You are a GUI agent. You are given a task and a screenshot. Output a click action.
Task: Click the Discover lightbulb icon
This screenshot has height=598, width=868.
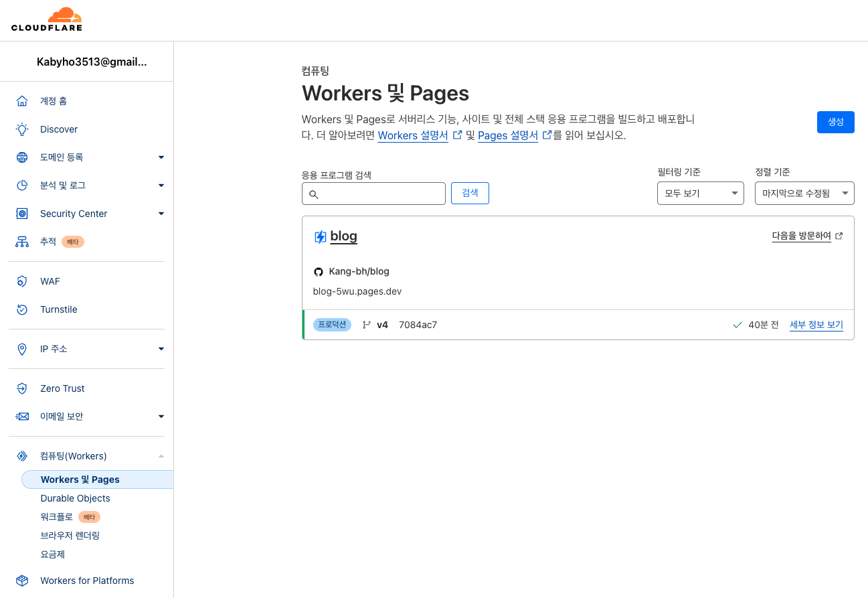22,129
